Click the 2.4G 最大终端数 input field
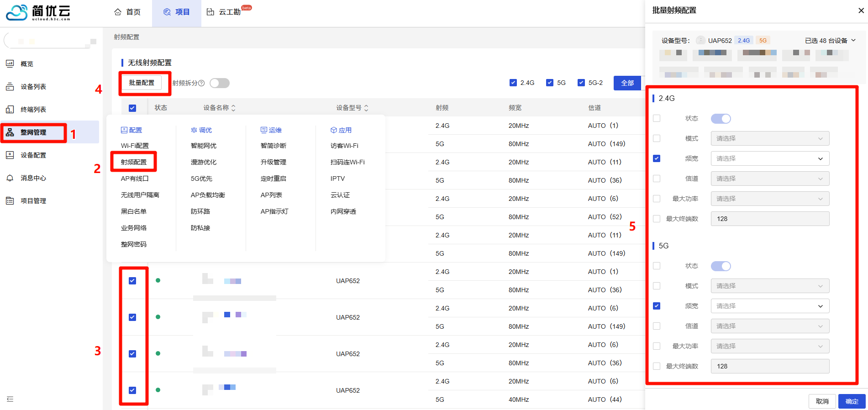868x410 pixels. point(770,219)
